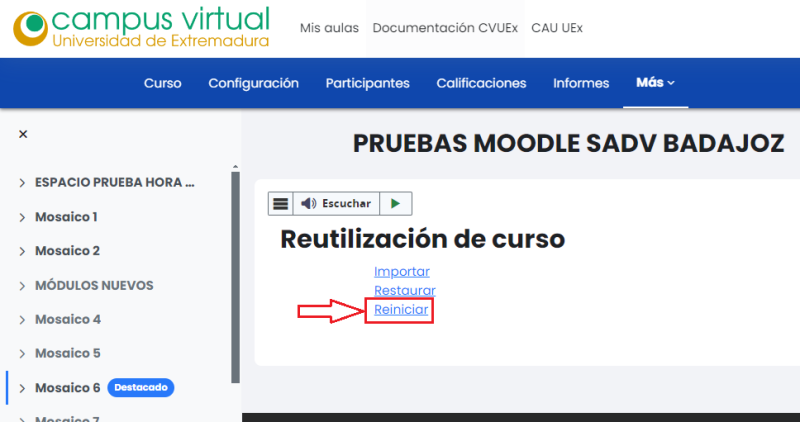Image resolution: width=800 pixels, height=422 pixels.
Task: Select Mosaico 4 in course index
Action: (68, 319)
